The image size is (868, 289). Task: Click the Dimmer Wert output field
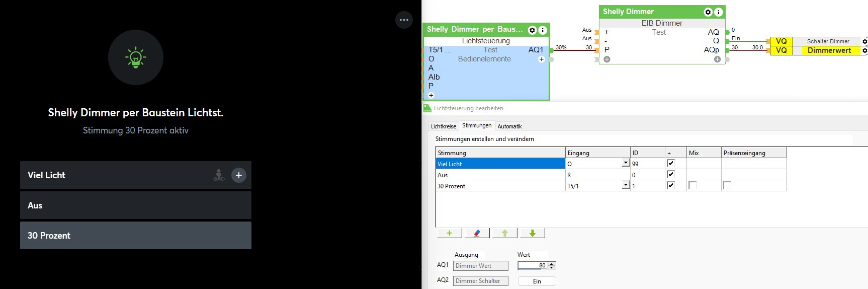coord(480,266)
